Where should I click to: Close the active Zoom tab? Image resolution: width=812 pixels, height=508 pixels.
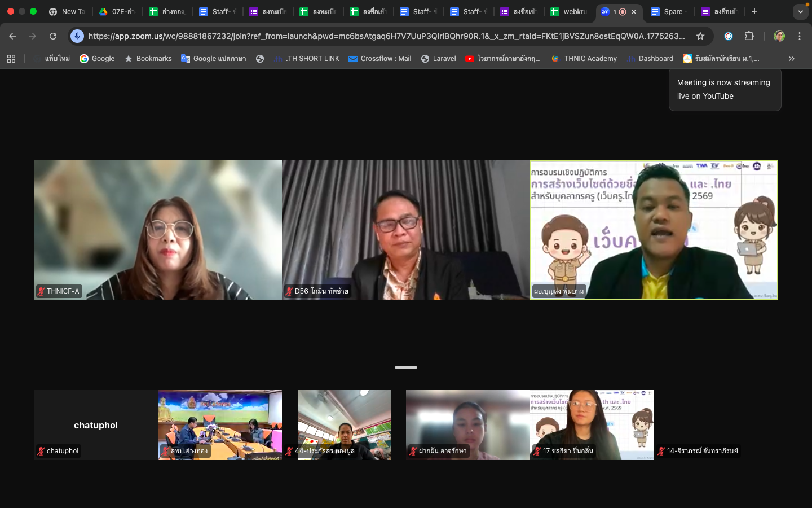(x=634, y=12)
